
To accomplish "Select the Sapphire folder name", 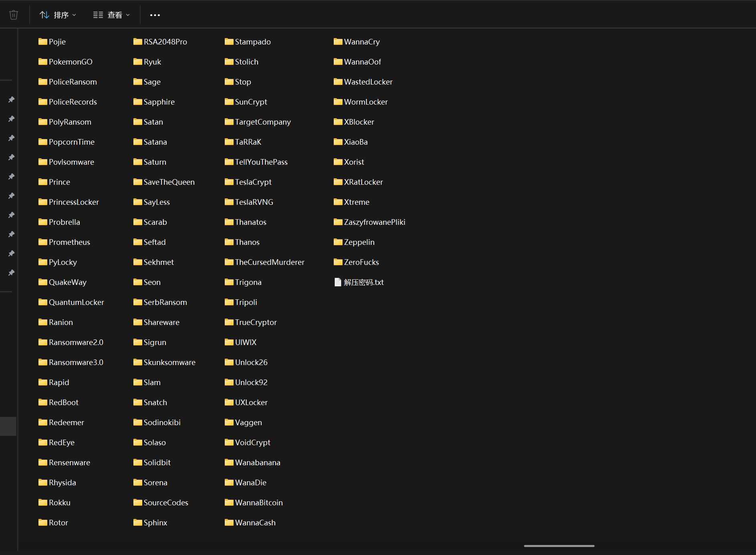I will tap(159, 102).
